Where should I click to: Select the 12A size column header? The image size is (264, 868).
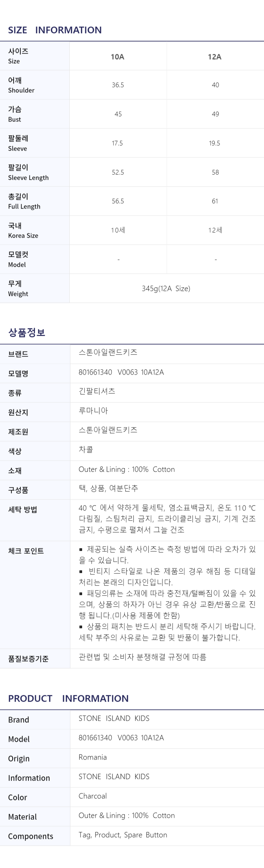tap(215, 57)
